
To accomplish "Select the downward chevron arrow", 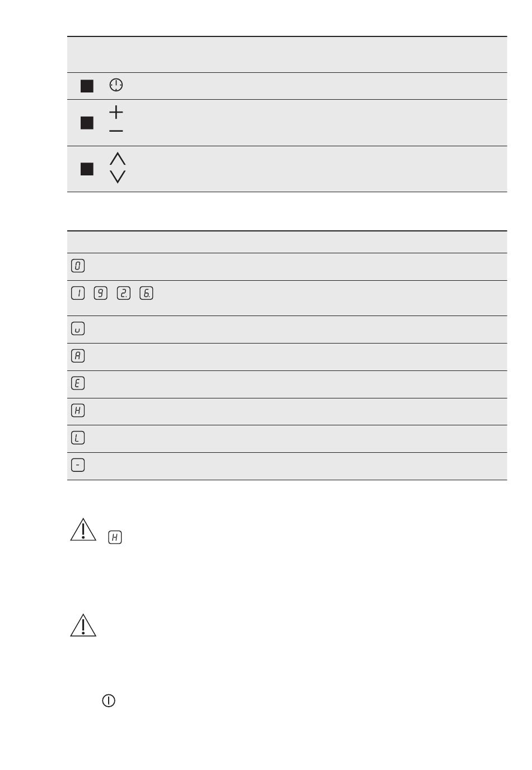I will (x=118, y=177).
